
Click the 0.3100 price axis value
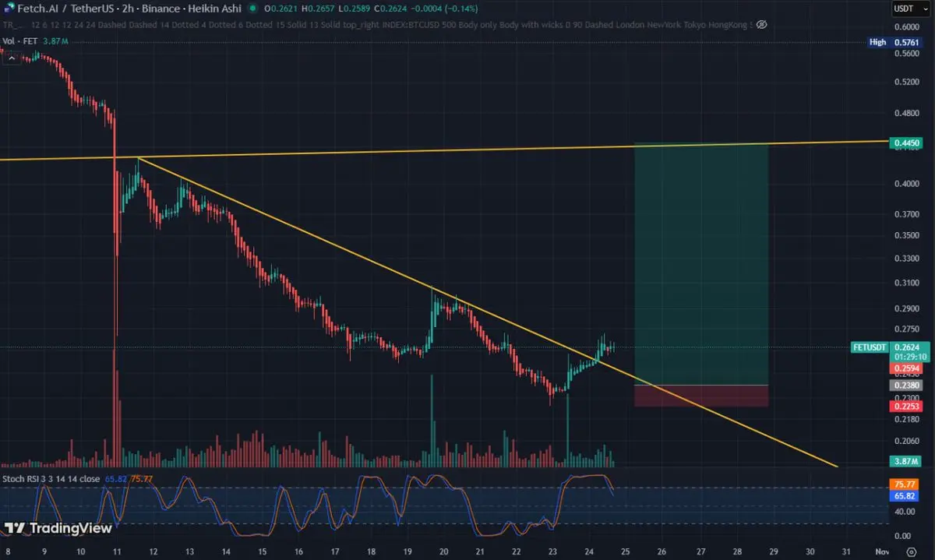(x=907, y=281)
